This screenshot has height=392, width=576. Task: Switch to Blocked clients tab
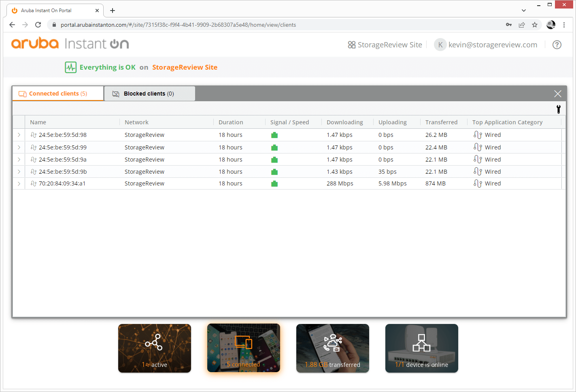pyautogui.click(x=149, y=94)
